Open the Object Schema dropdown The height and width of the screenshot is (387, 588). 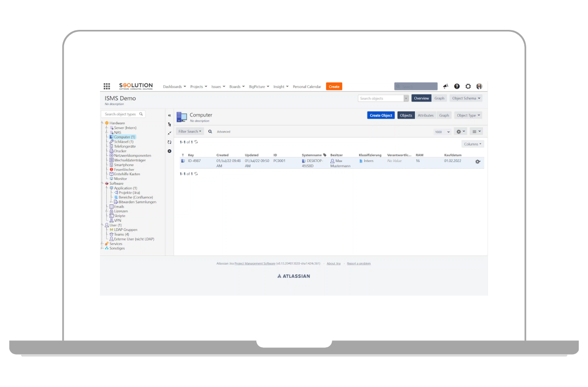(465, 98)
